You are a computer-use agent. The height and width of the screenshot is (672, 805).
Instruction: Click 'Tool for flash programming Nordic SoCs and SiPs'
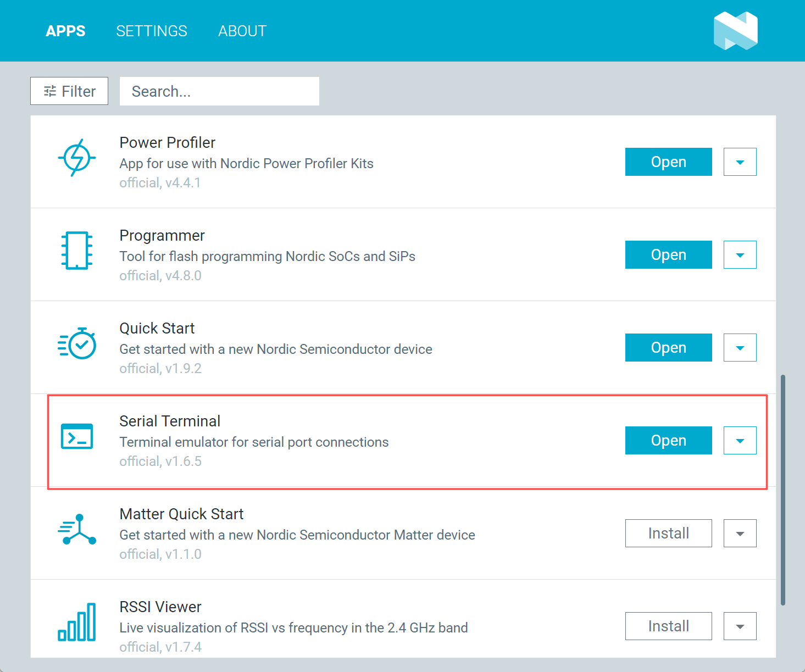268,257
